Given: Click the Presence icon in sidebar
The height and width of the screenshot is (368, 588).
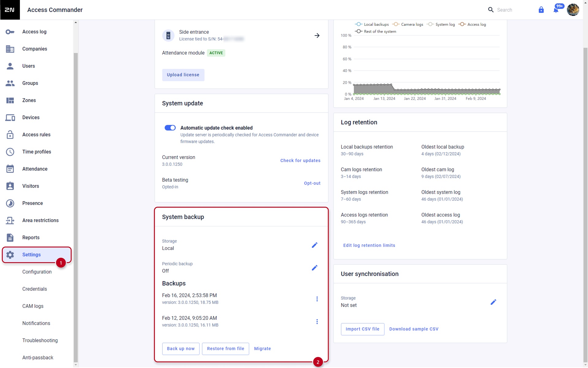Looking at the screenshot, I should tap(10, 203).
